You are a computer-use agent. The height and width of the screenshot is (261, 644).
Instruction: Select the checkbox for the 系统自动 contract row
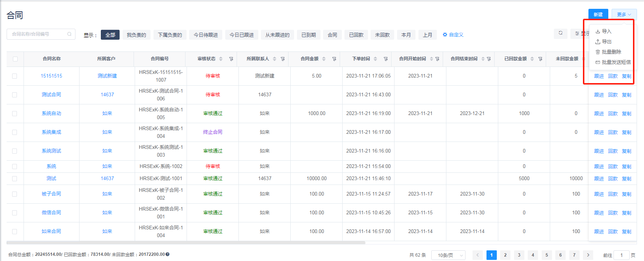coord(15,114)
